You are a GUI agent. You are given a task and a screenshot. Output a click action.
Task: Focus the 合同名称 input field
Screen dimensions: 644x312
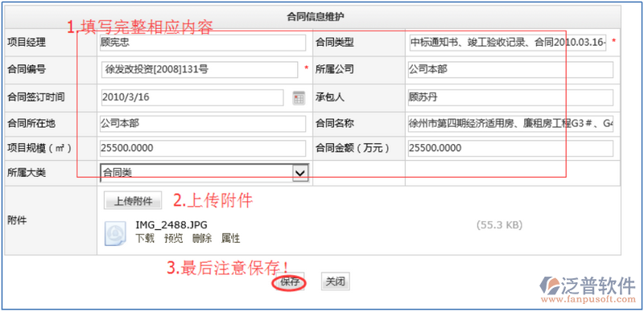(510, 124)
